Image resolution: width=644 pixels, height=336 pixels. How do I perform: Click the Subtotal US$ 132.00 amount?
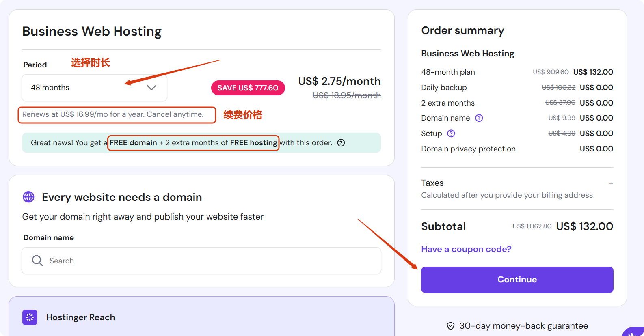tap(584, 226)
